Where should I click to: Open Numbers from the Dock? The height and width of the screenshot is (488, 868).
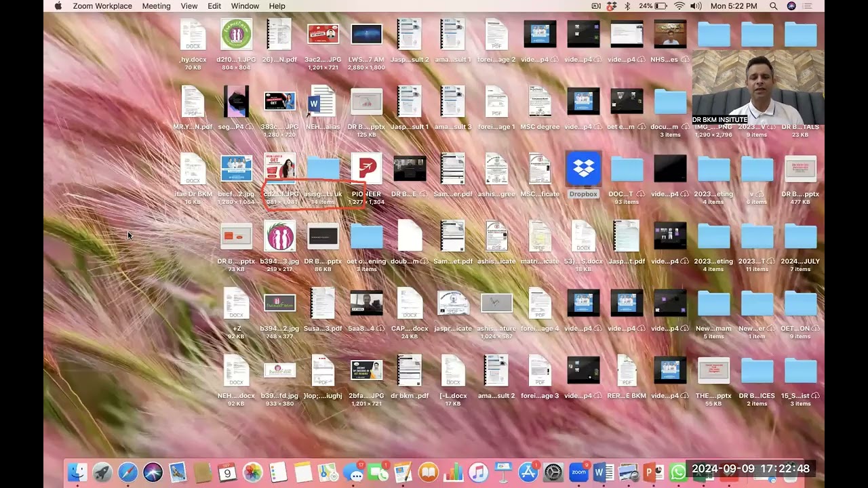(x=453, y=472)
